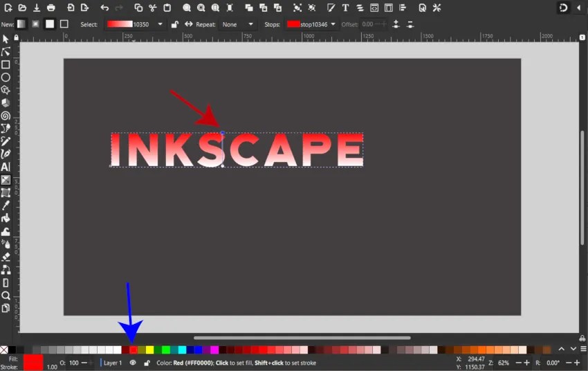
Task: Select the 3D box tool
Action: tap(6, 102)
